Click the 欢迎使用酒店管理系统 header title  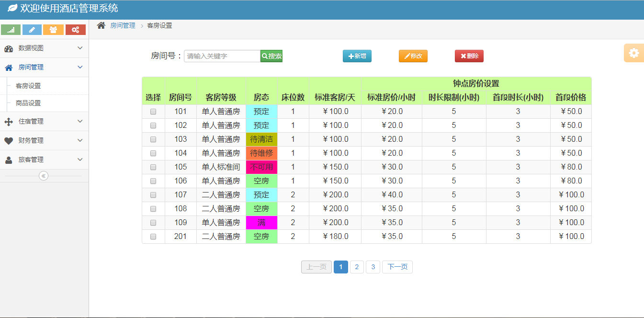(x=69, y=9)
